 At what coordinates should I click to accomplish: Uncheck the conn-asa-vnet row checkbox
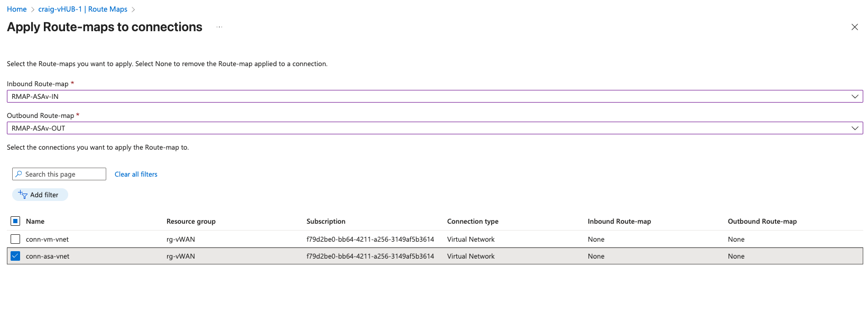click(x=15, y=256)
